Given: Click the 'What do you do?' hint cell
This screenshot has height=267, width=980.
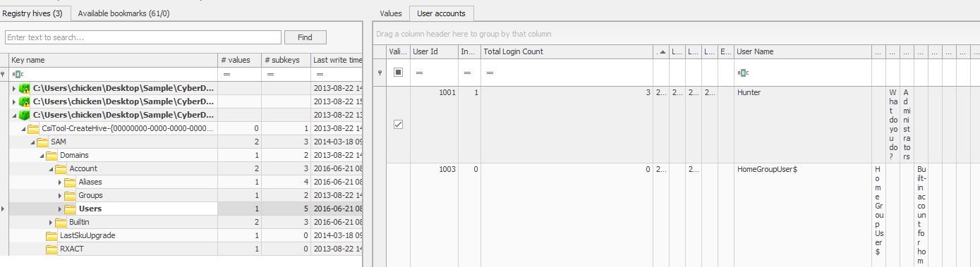Looking at the screenshot, I should point(893,125).
